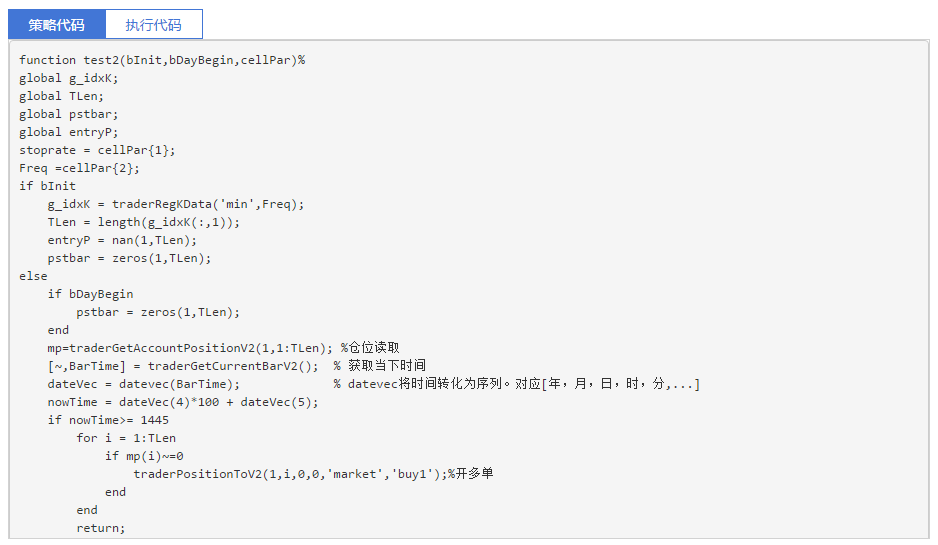This screenshot has width=938, height=545.
Task: Click the 仓位读取 comment text
Action: pyautogui.click(x=374, y=348)
